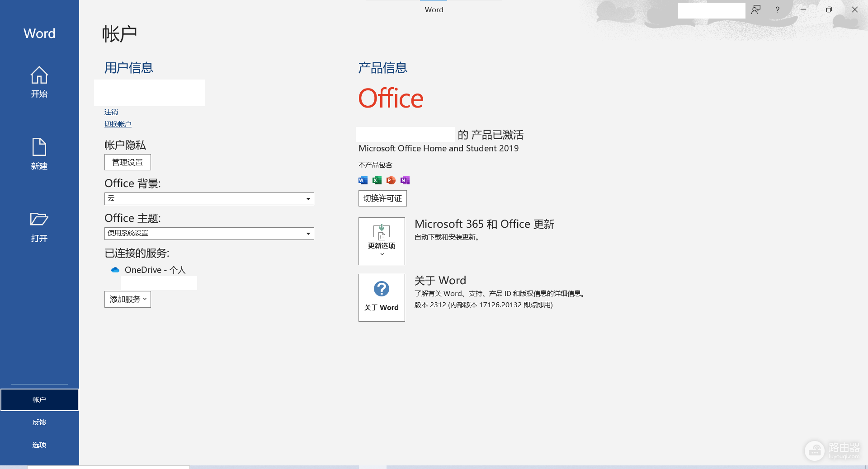The image size is (868, 469).
Task: Open the 反馈 feedback page
Action: point(39,422)
